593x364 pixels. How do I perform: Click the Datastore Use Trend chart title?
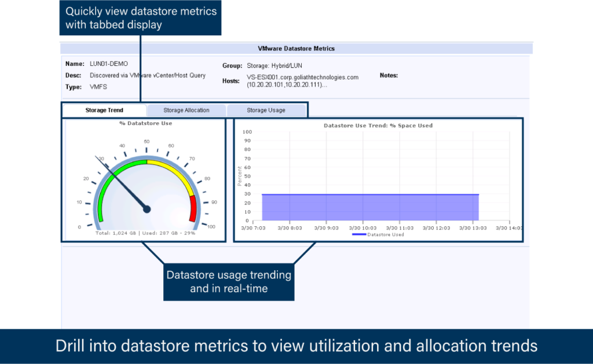[x=378, y=125]
